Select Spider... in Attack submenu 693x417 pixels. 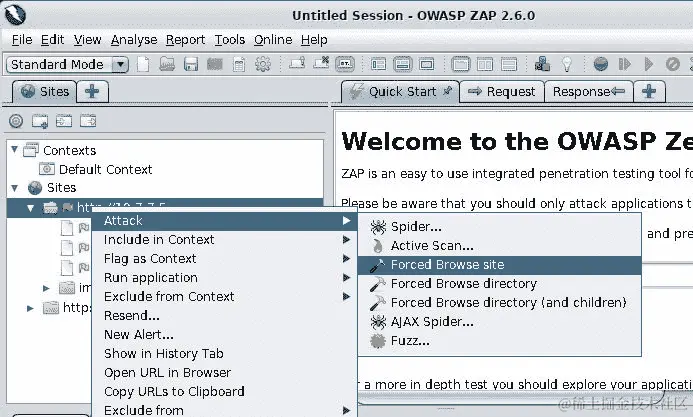(499, 227)
